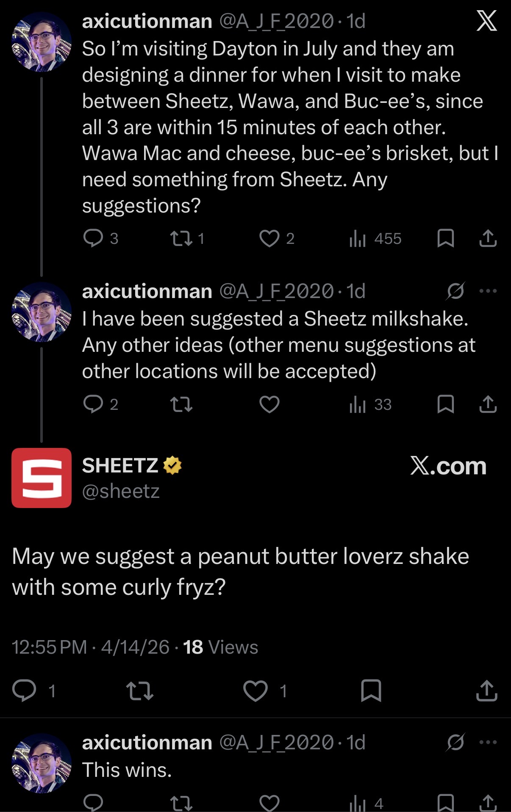Repost the Dayton dinner tweet
This screenshot has width=511, height=812.
pos(181,238)
